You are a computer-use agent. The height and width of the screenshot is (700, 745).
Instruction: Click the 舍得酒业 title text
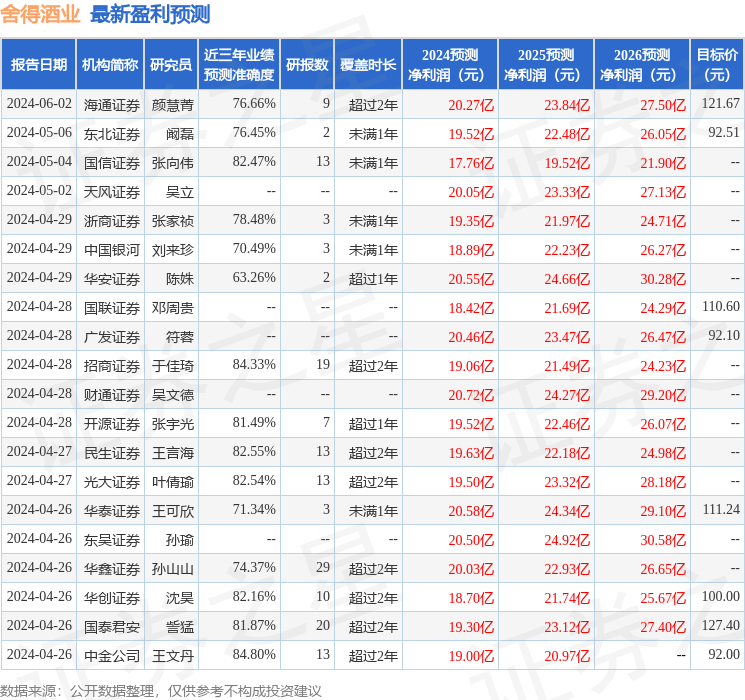pos(41,14)
